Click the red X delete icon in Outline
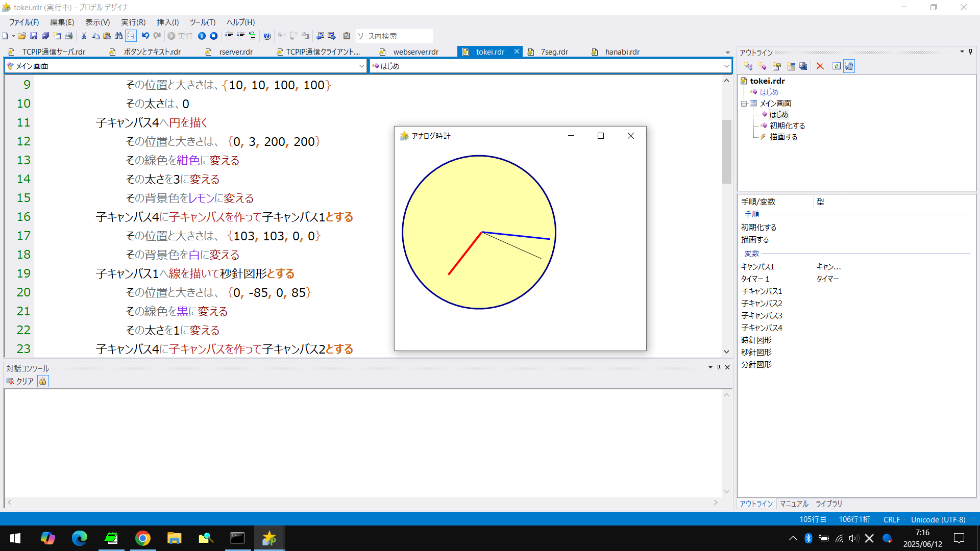 pyautogui.click(x=820, y=66)
